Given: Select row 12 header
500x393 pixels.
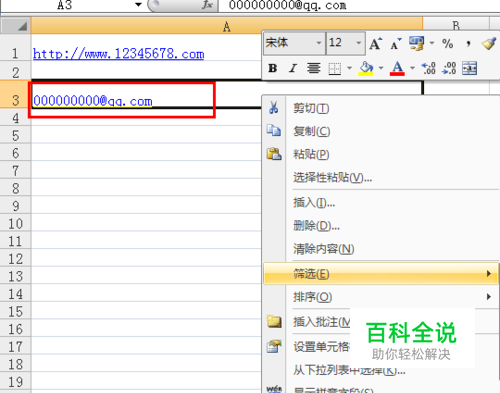Looking at the screenshot, I should point(15,259).
